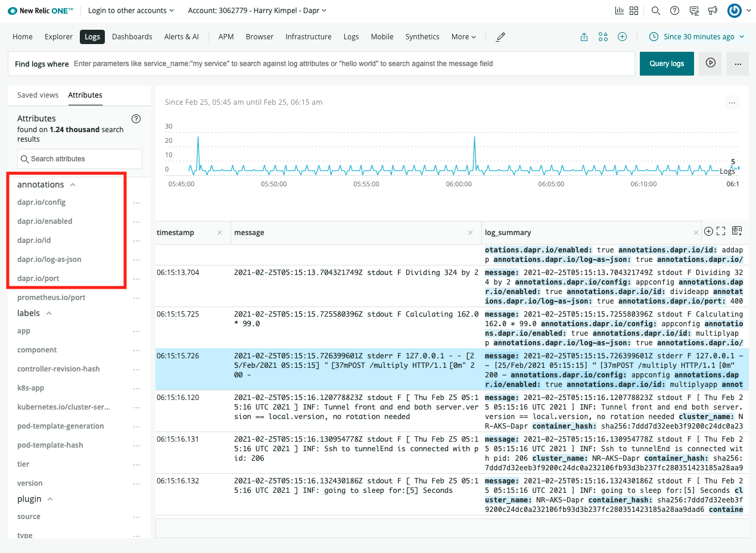The width and height of the screenshot is (756, 553).
Task: Open the global search icon
Action: (655, 10)
